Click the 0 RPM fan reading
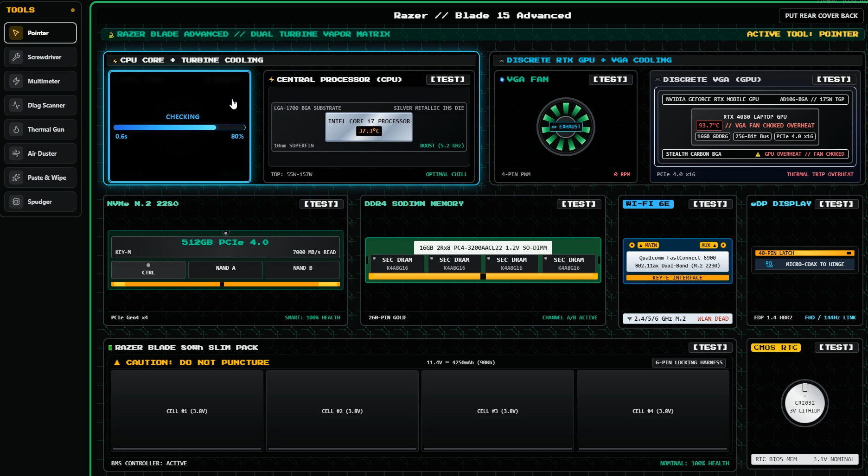Screen dimensions: 868x476 pos(622,174)
